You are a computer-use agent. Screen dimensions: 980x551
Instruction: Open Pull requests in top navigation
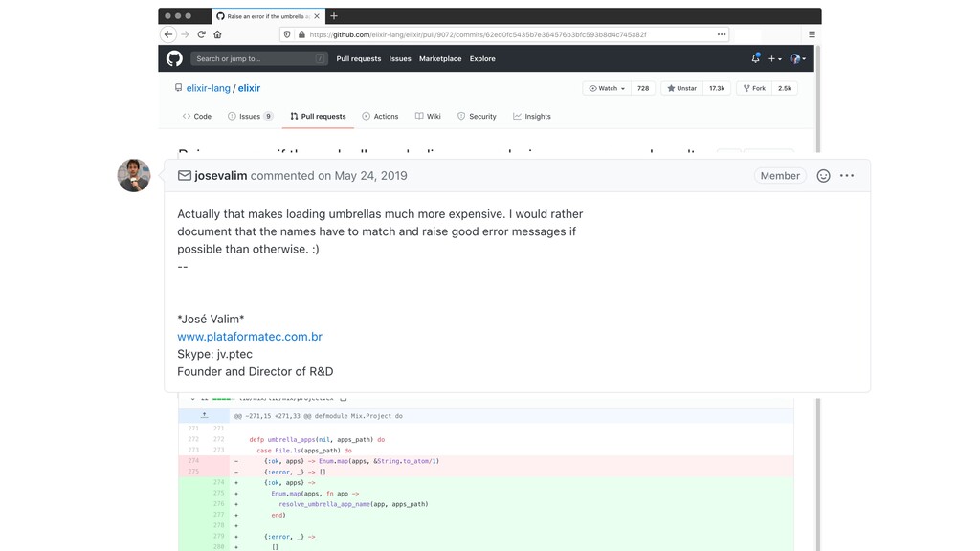[x=358, y=58]
